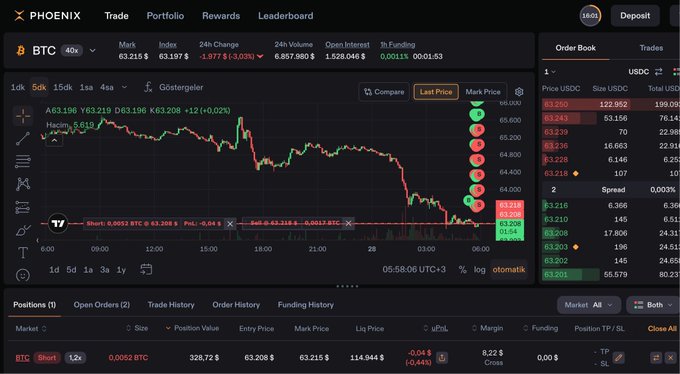
Task: Switch to Trade History tab
Action: pos(171,305)
